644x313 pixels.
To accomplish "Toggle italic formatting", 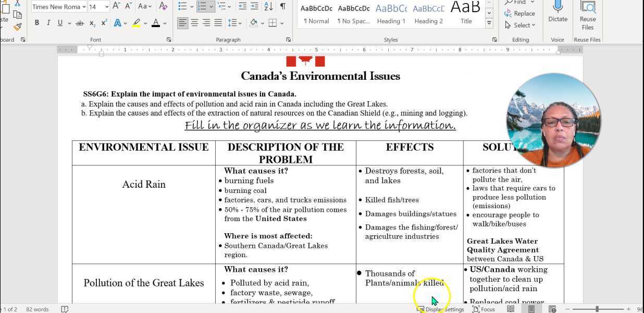I will click(x=49, y=22).
